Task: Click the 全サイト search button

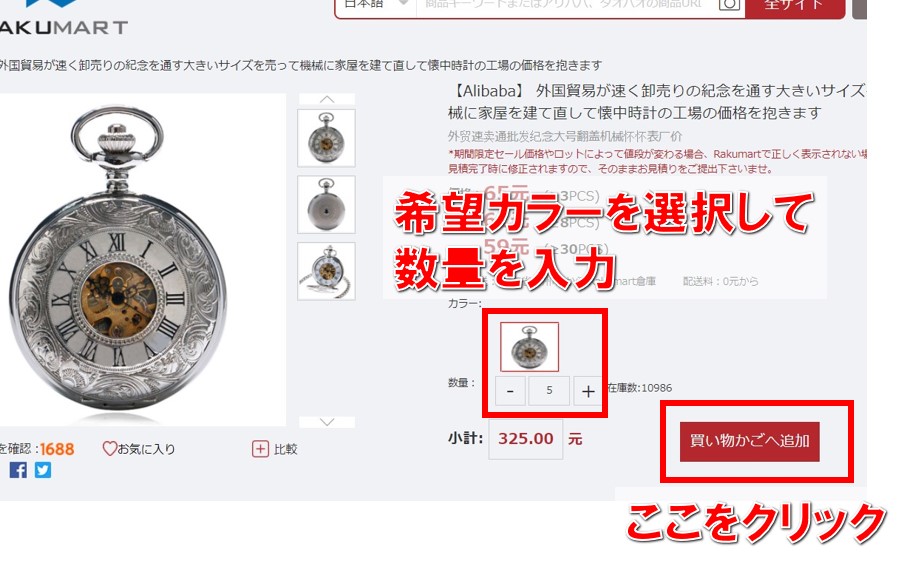Action: [795, 6]
